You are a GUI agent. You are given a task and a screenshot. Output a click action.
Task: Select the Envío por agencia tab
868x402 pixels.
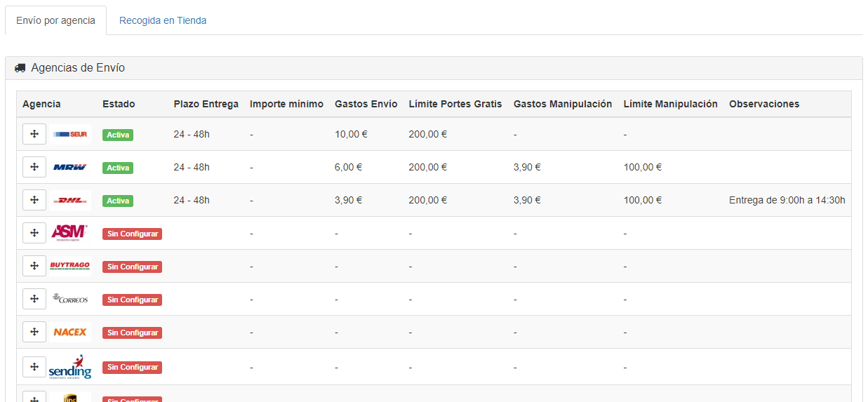click(x=55, y=20)
